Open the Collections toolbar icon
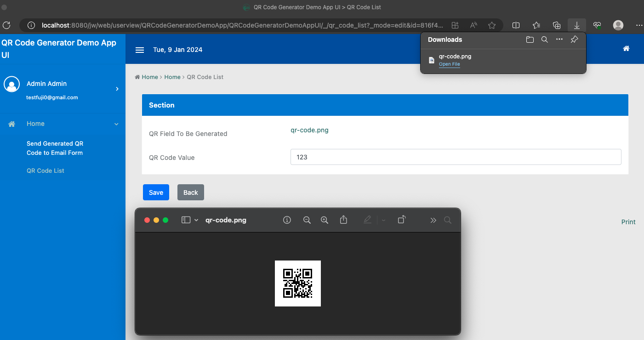This screenshot has height=340, width=644. [557, 25]
